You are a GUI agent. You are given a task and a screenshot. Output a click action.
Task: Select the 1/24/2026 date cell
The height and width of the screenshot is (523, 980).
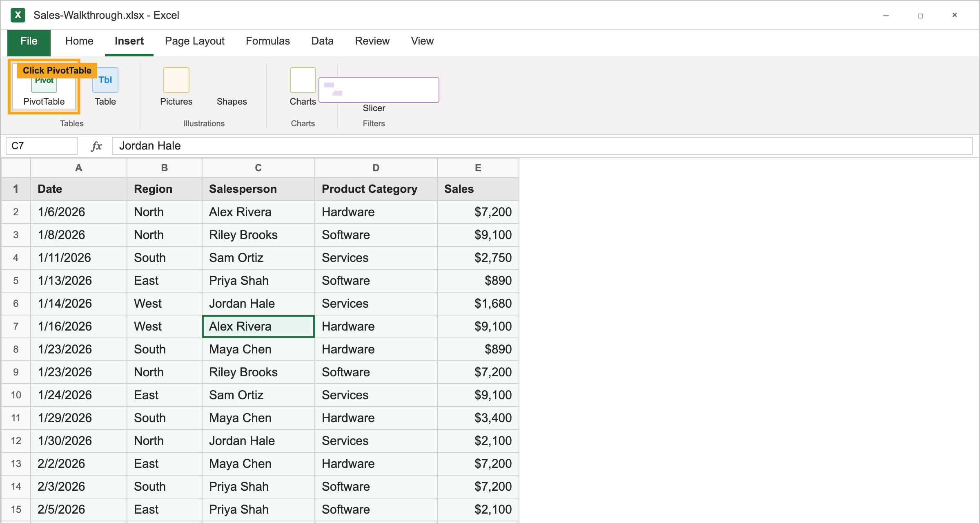click(x=79, y=395)
